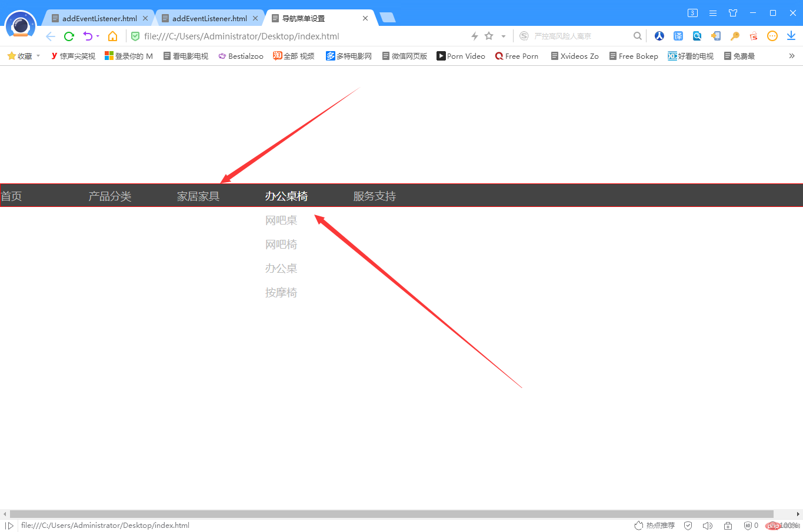
Task: Click the file URL address field
Action: [242, 36]
